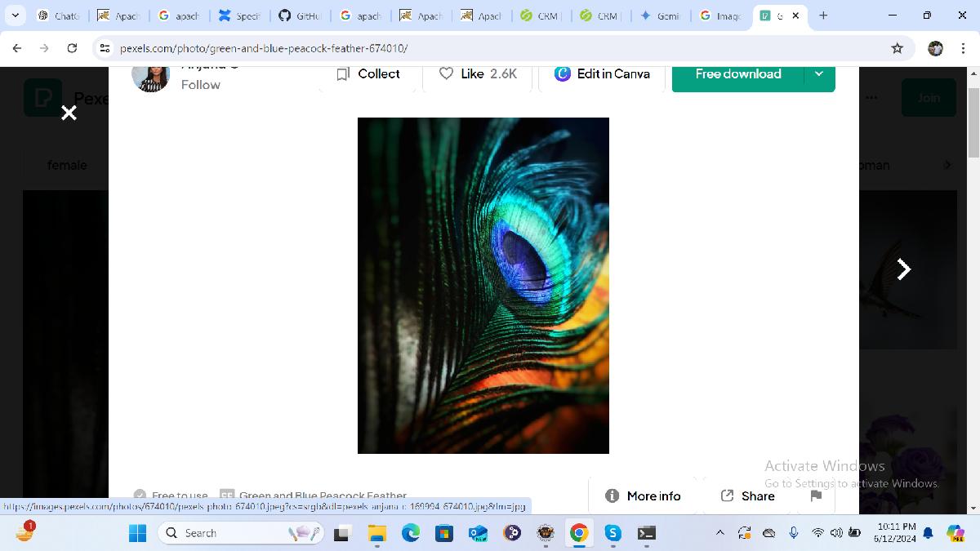Click the peacock feather photo

coord(483,286)
